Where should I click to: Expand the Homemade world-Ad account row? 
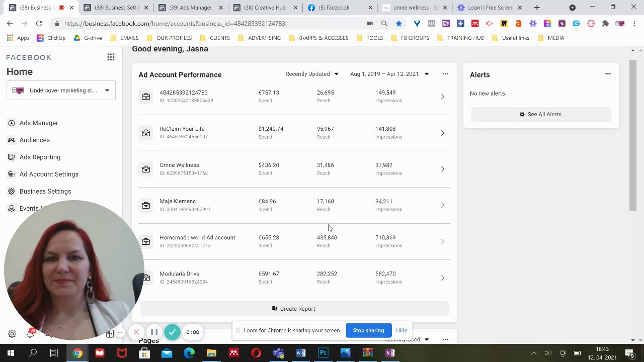[443, 241]
